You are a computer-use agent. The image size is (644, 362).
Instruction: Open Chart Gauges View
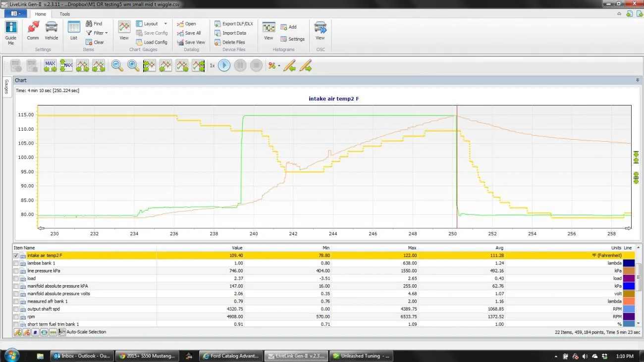tap(124, 31)
